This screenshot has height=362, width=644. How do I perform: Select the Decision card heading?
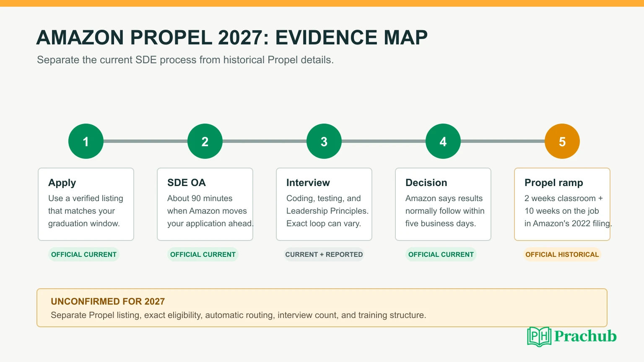click(x=426, y=183)
